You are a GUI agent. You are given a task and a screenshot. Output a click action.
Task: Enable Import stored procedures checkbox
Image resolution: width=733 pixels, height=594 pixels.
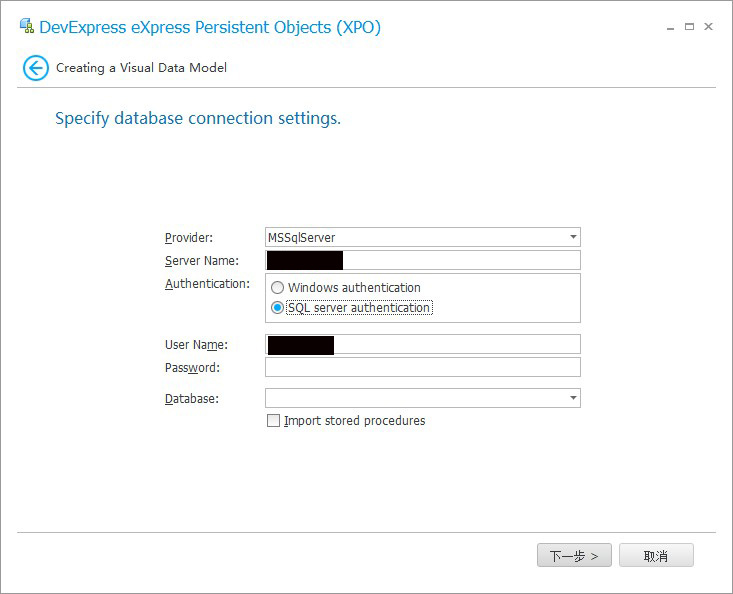pos(274,421)
